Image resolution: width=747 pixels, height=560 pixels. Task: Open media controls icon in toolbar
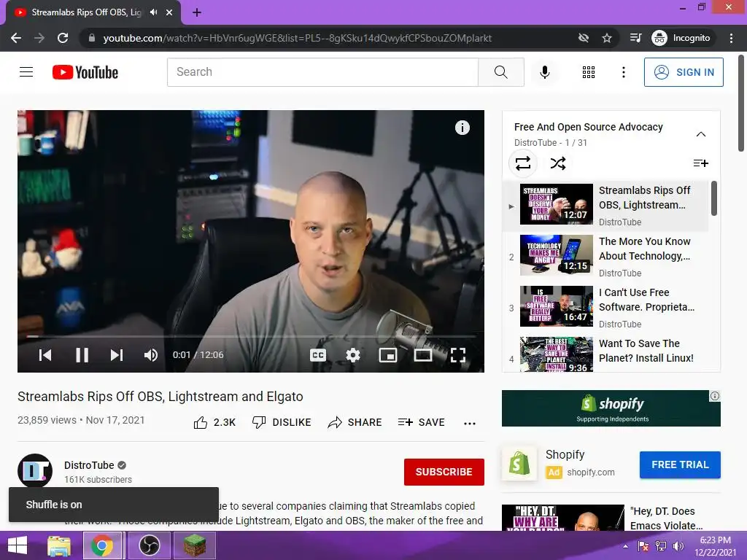(635, 38)
